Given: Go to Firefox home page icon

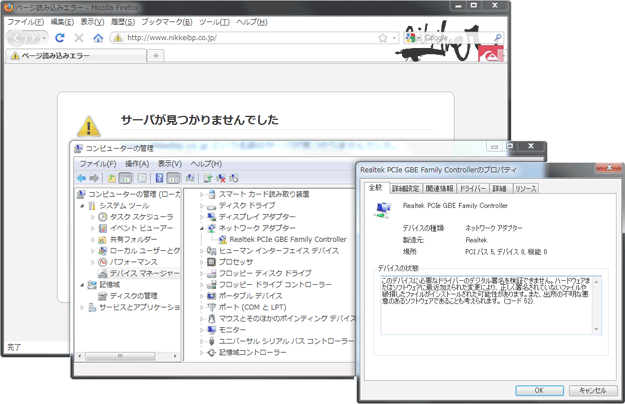Looking at the screenshot, I should click(98, 38).
